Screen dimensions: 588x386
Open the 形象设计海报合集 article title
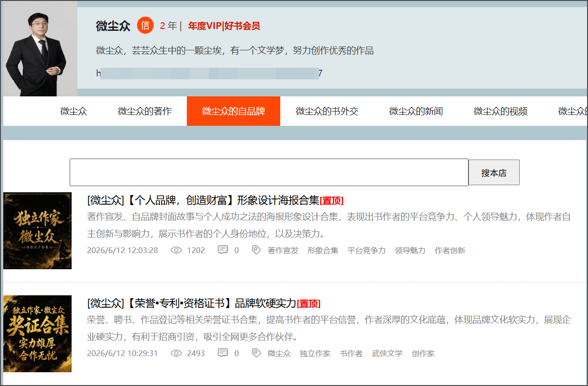point(203,200)
